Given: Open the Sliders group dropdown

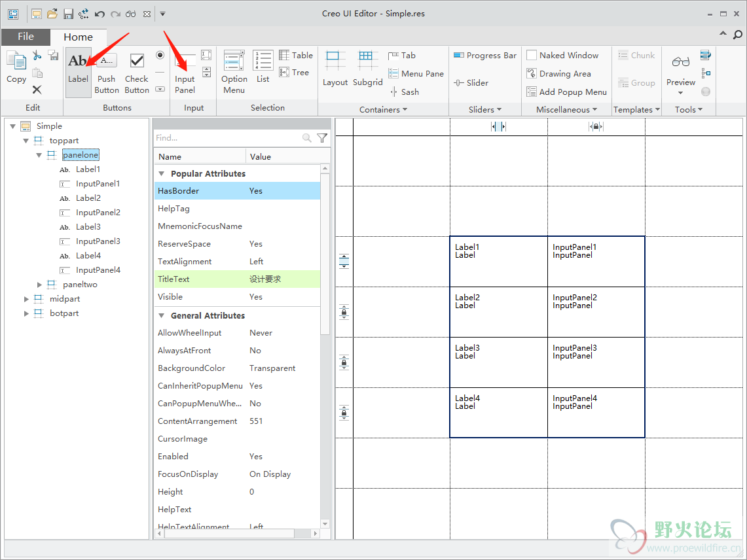Looking at the screenshot, I should coord(485,109).
